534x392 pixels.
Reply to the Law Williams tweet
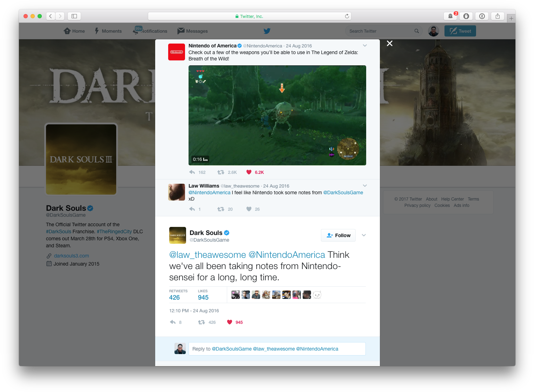[x=192, y=209]
